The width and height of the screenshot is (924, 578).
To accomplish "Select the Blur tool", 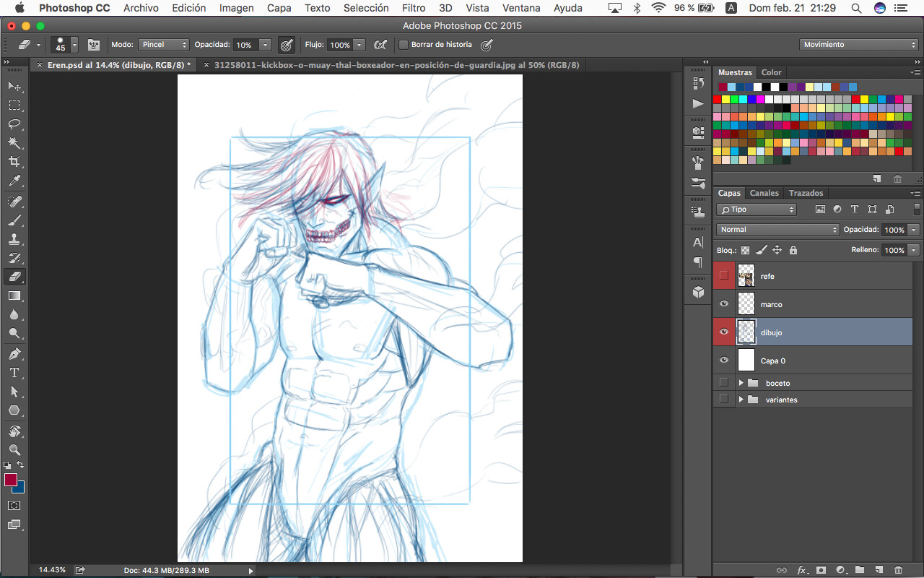I will (x=14, y=314).
